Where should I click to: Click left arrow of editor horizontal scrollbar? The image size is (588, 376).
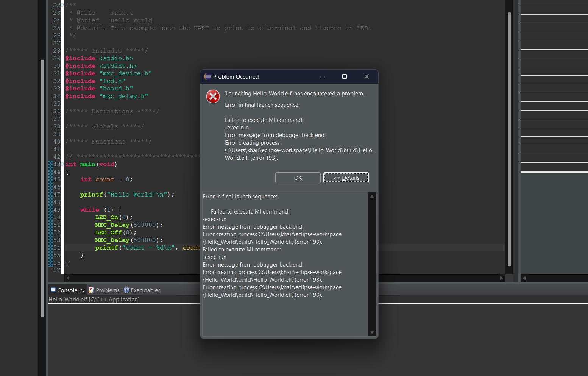(x=68, y=278)
